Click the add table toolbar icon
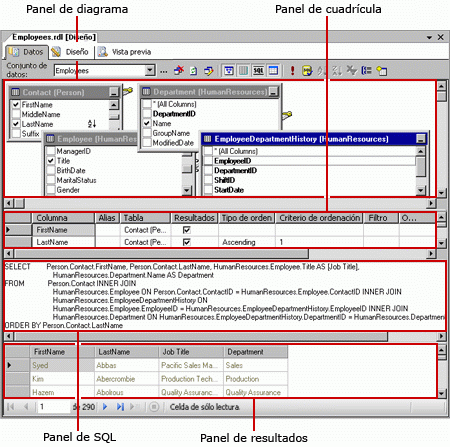Image resolution: width=450 pixels, height=447 pixels. [382, 70]
